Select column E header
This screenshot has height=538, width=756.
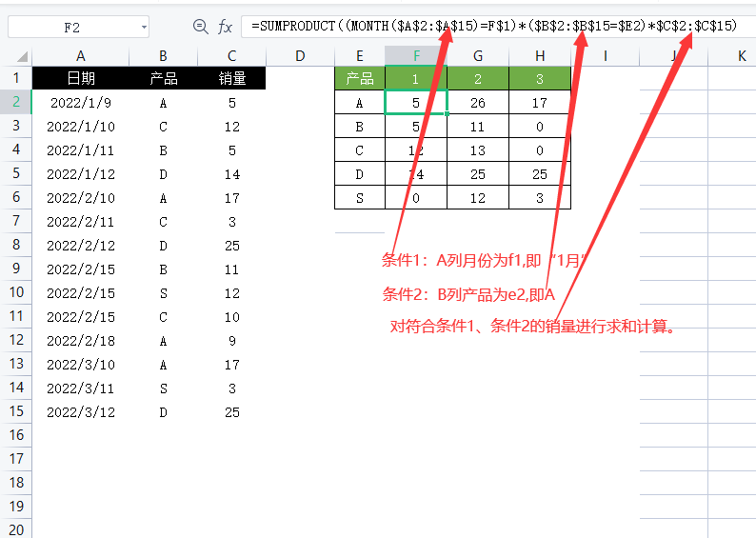tap(360, 56)
